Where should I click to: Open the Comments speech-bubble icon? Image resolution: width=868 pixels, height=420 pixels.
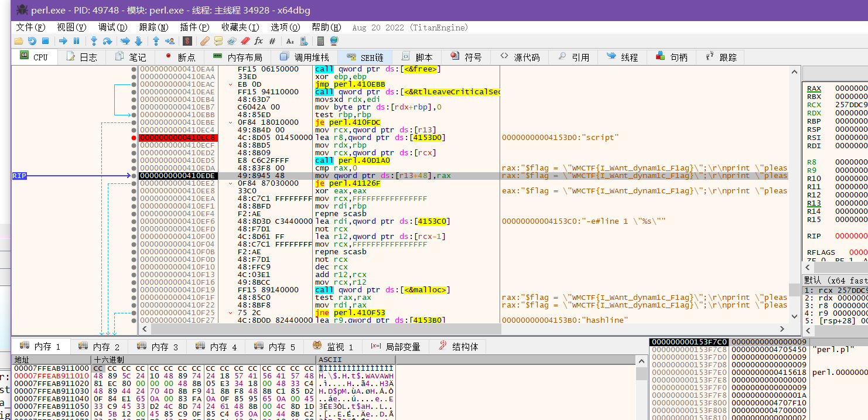pyautogui.click(x=218, y=41)
